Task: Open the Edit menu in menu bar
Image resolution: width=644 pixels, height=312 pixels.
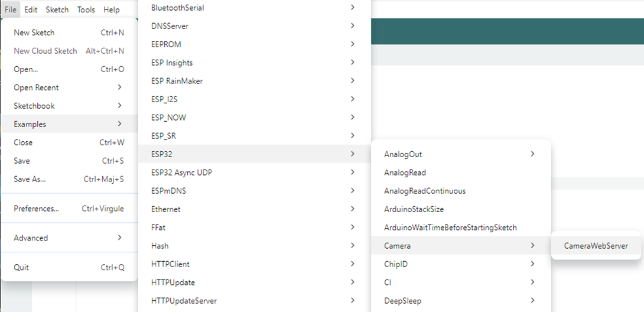Action: click(x=31, y=9)
